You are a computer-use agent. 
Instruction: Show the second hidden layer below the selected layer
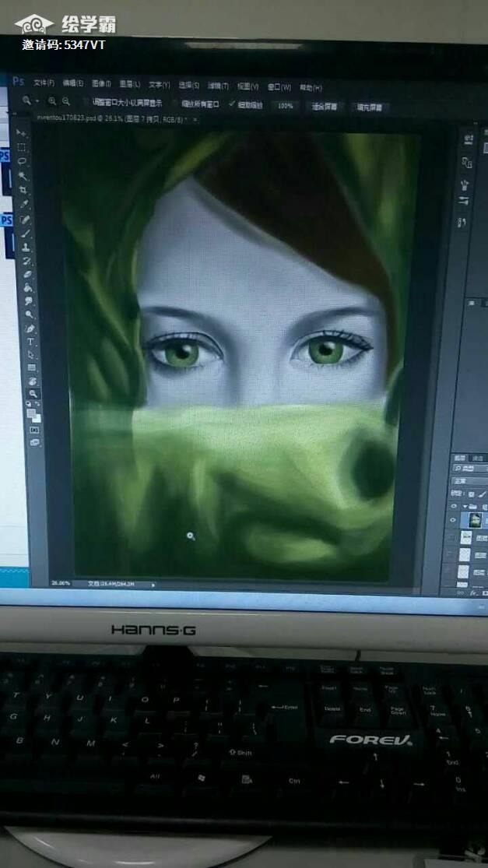pos(449,555)
